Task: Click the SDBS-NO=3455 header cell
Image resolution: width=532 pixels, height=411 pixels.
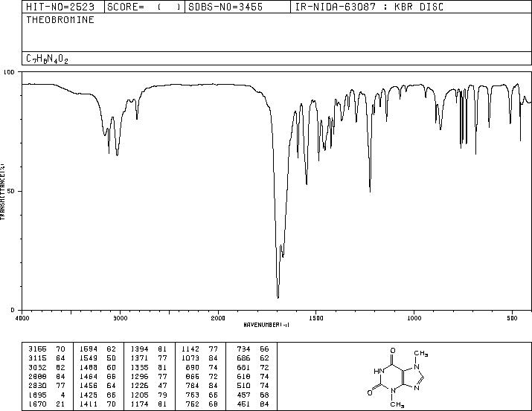Action: point(225,7)
